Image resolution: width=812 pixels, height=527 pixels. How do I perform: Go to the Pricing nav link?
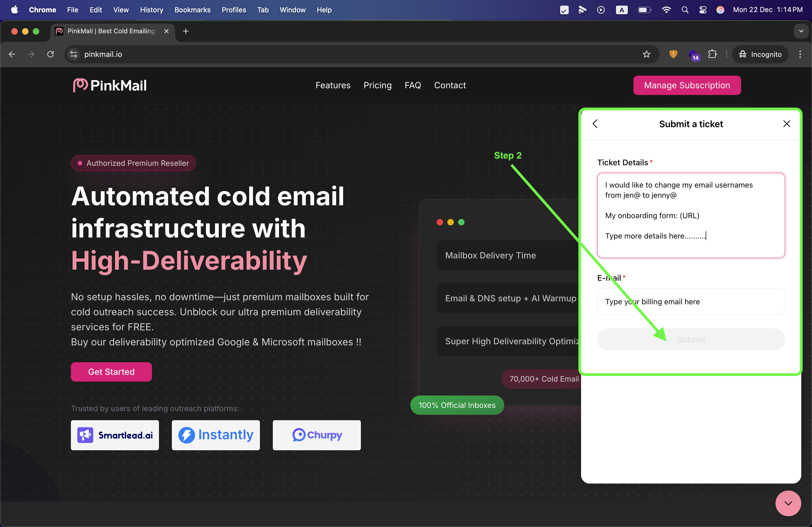coord(377,85)
